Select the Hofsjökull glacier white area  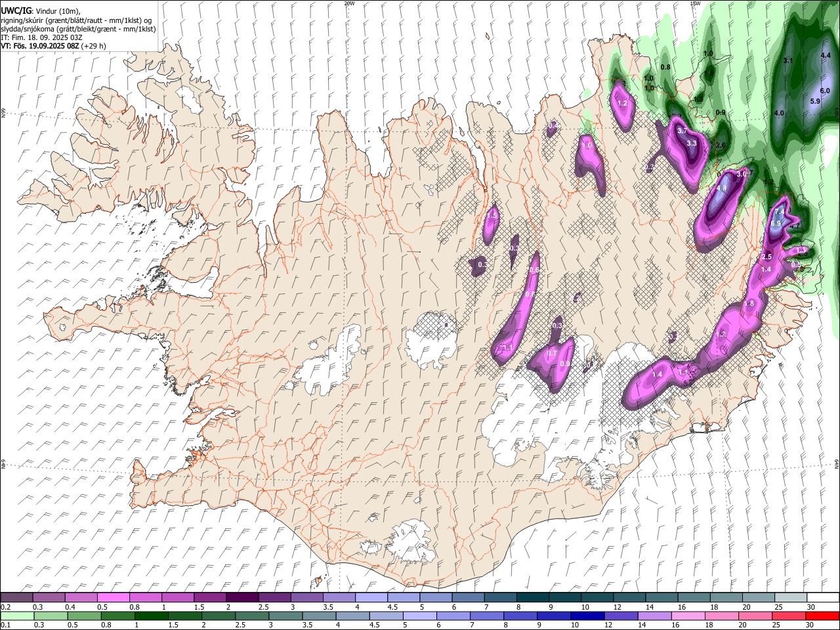tap(430, 341)
